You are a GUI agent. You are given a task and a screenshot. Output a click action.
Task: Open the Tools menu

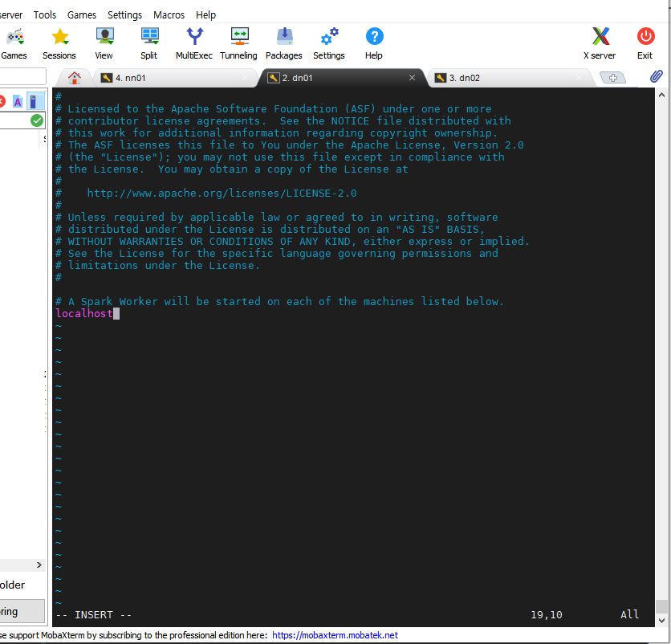(x=45, y=15)
